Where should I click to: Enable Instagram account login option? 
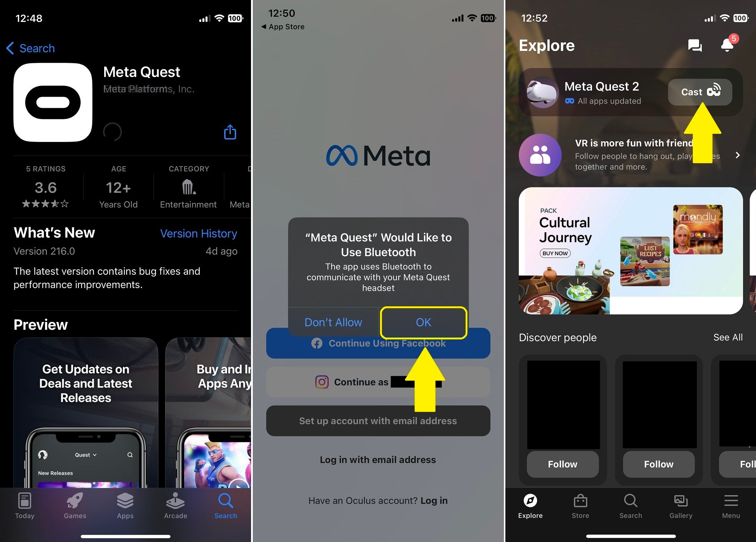(x=378, y=383)
